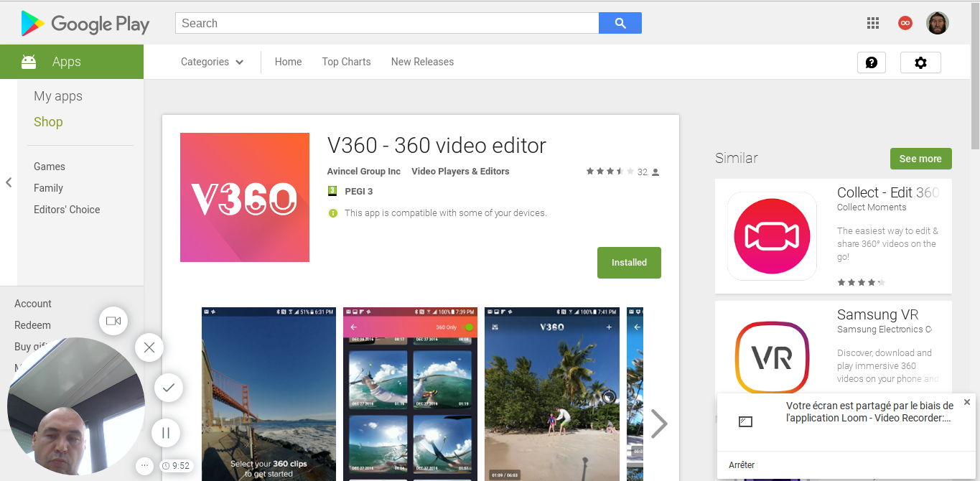Screen dimensions: 980x481
Task: Click the help question mark button
Action: click(x=872, y=62)
